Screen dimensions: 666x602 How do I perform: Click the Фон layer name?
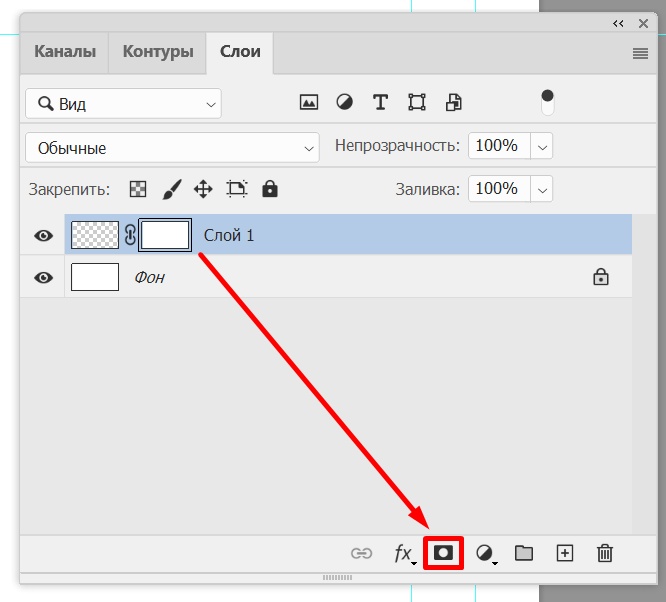[150, 277]
